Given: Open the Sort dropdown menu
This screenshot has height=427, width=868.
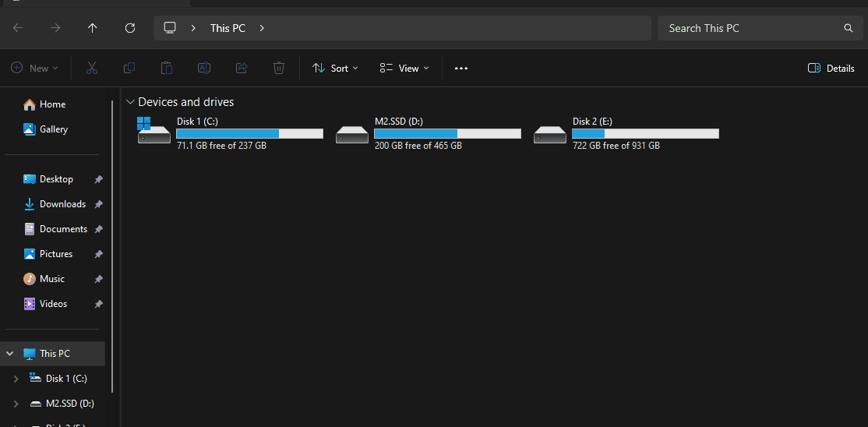Looking at the screenshot, I should coord(336,68).
